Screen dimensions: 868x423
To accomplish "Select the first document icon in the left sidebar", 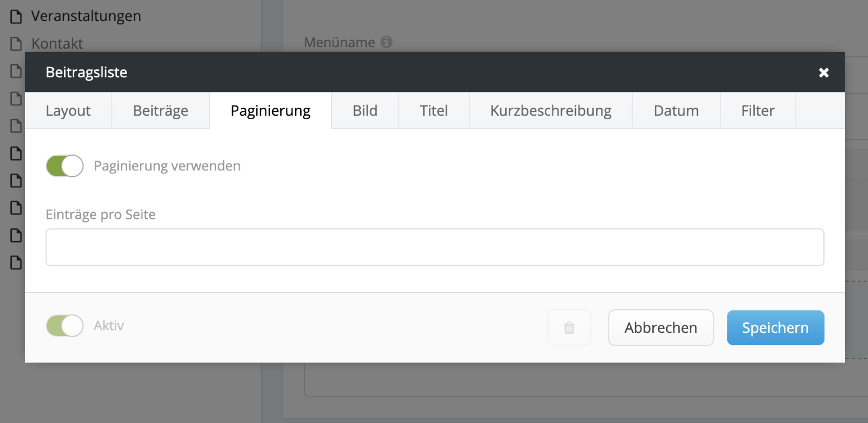I will [x=16, y=16].
